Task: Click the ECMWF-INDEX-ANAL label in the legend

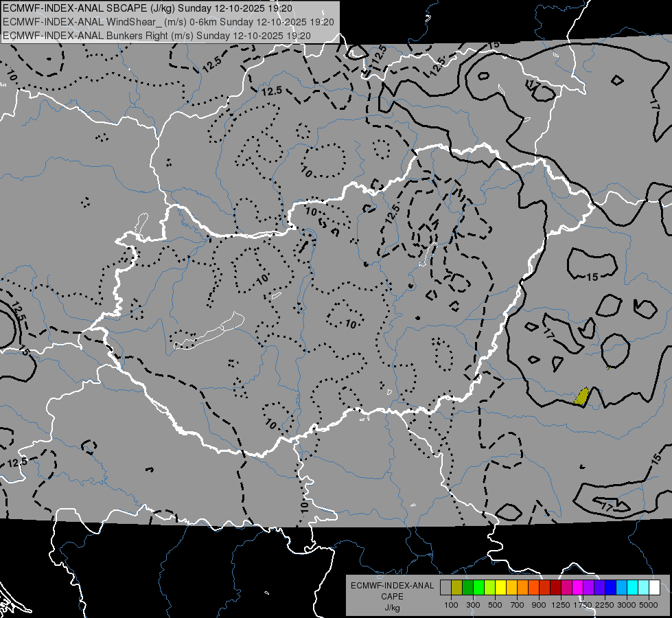Action: (392, 586)
